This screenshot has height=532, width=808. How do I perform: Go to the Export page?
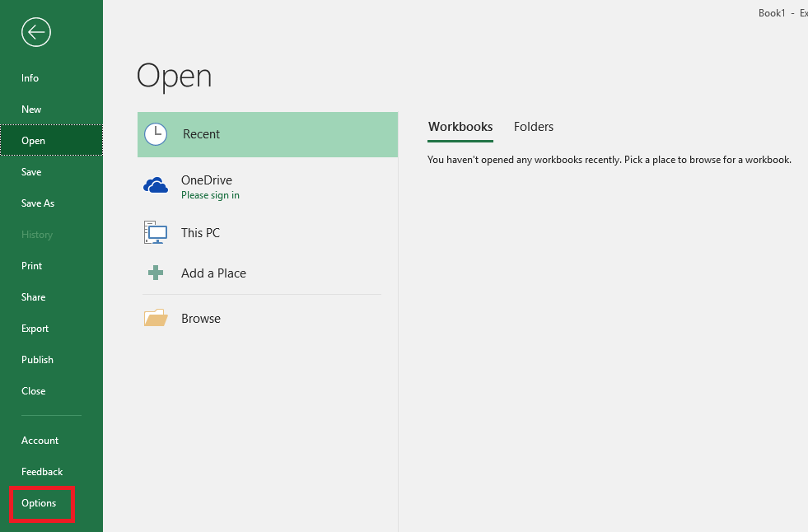point(35,329)
